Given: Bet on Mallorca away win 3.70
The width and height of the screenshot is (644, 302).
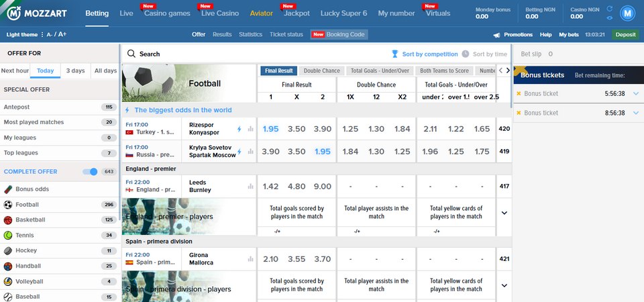Looking at the screenshot, I should coord(323,259).
